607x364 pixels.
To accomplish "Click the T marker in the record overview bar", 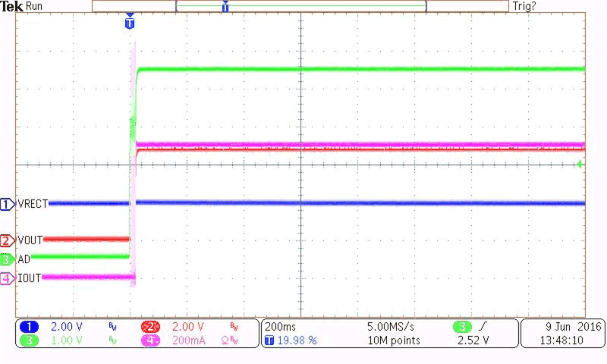I will (x=225, y=7).
